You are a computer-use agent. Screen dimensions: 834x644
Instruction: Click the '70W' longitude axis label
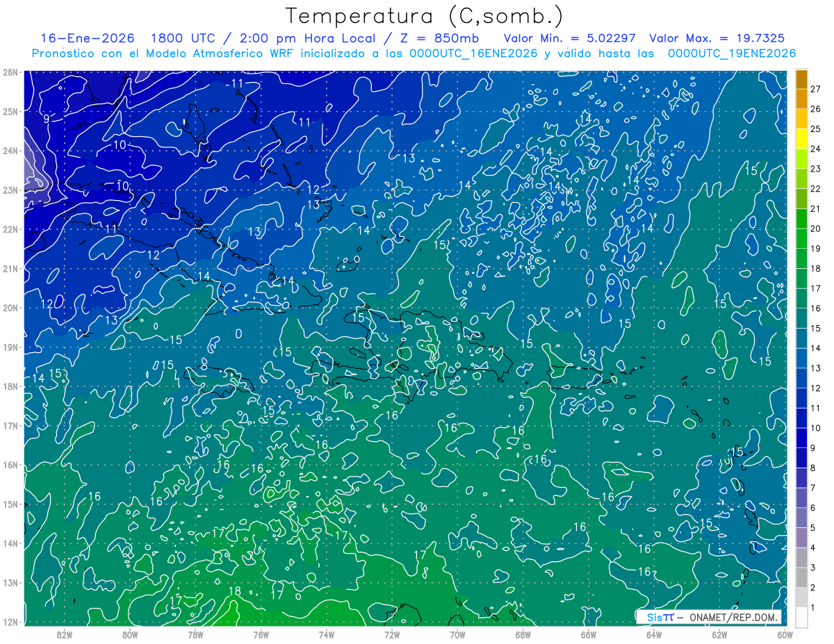[x=457, y=634]
